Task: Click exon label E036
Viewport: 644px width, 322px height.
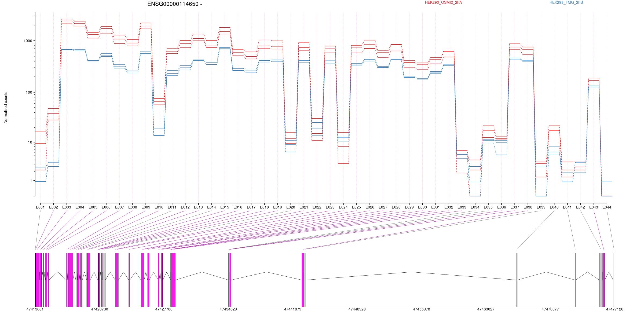Action: coord(501,207)
